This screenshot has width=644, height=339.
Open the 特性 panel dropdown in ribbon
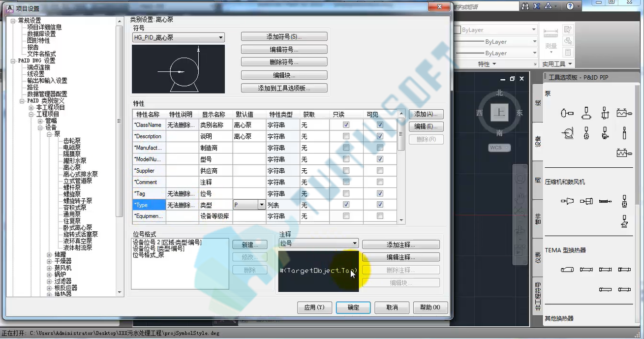(487, 64)
